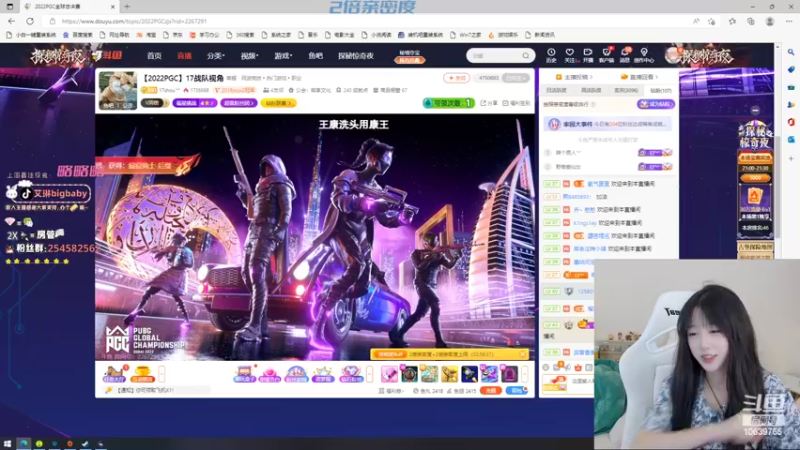
Task: Switch to the 贵宾 tab
Action: click(x=626, y=90)
